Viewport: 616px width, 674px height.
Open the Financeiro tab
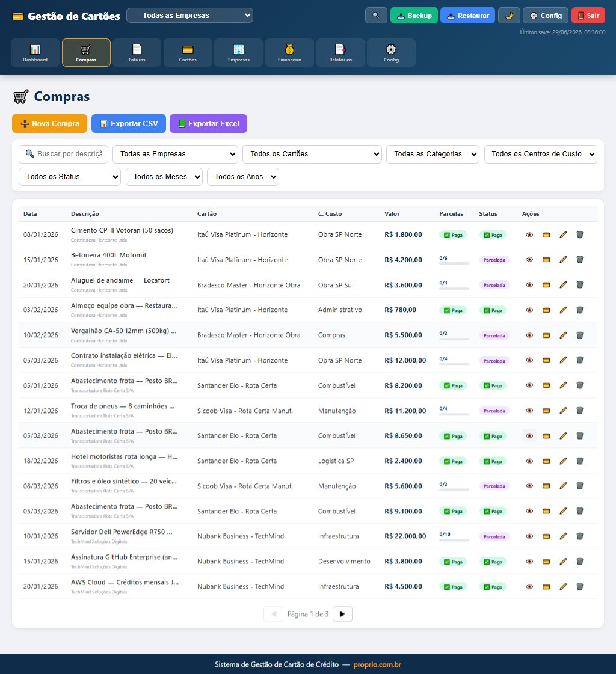pyautogui.click(x=289, y=53)
